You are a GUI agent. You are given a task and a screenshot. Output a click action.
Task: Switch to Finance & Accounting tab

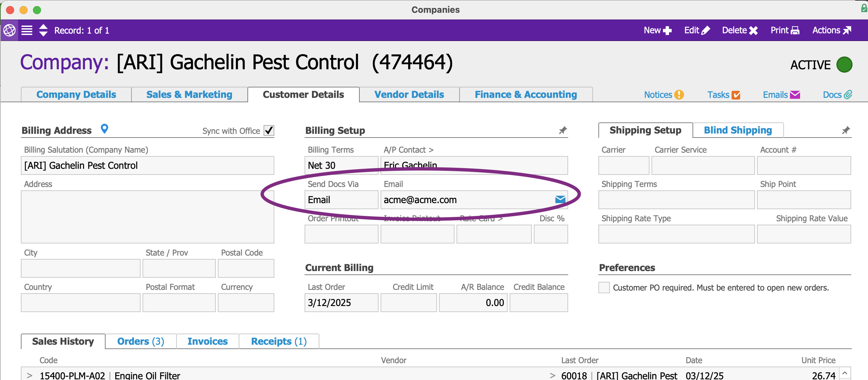pos(526,95)
